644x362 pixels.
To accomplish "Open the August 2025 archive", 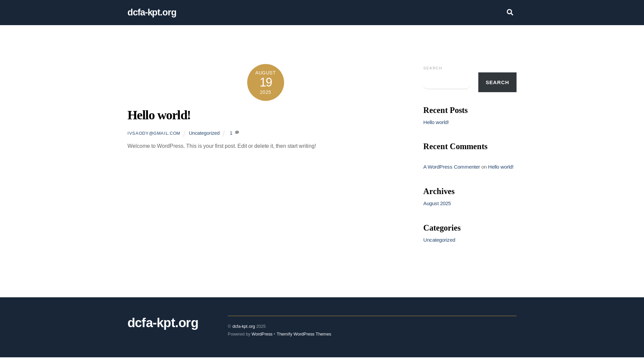I will coord(437,203).
